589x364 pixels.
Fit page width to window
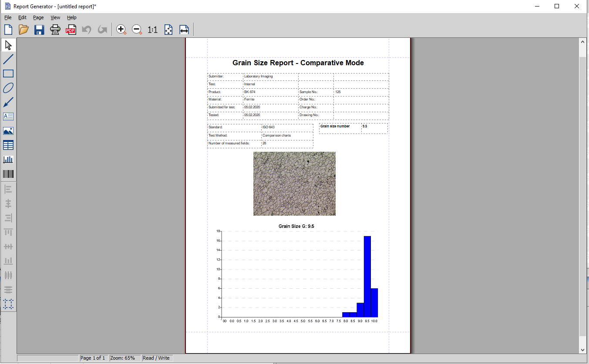pos(184,30)
